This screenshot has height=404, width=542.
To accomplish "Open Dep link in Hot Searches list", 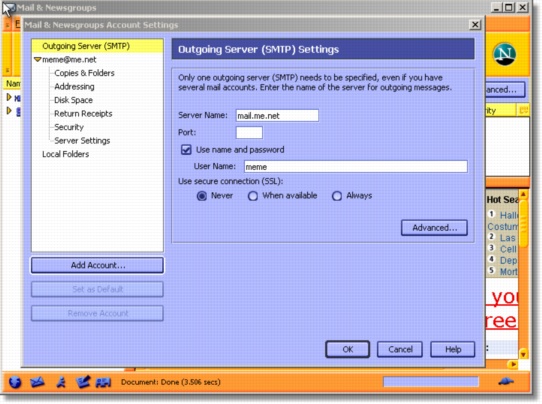I will coord(508,260).
